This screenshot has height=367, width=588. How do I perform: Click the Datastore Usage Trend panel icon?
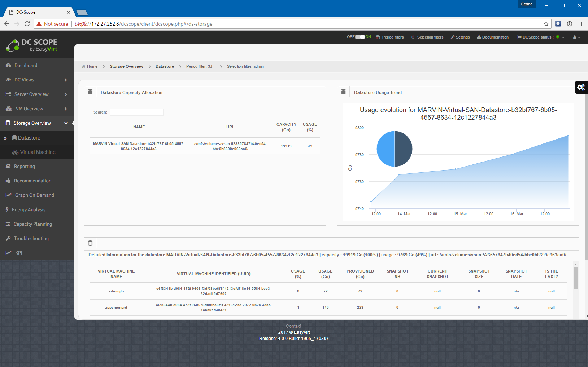pyautogui.click(x=344, y=92)
